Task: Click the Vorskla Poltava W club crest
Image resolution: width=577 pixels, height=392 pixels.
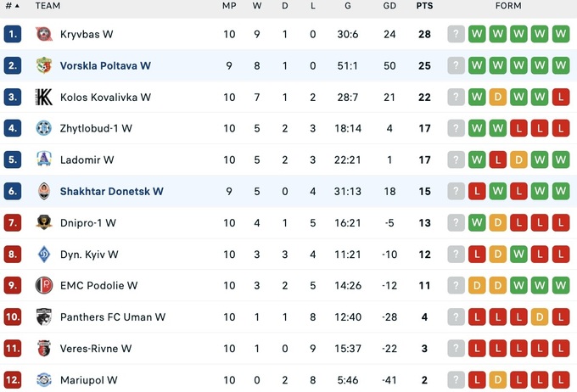Action: click(44, 66)
